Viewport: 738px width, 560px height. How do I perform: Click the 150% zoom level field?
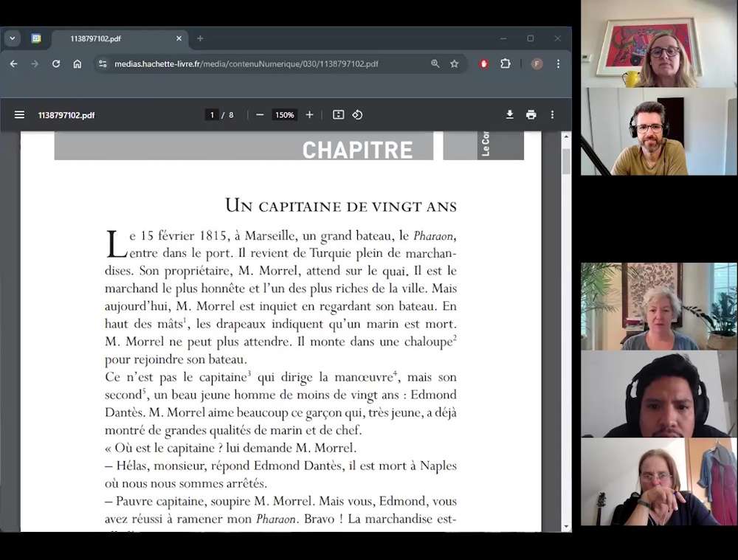pos(284,115)
